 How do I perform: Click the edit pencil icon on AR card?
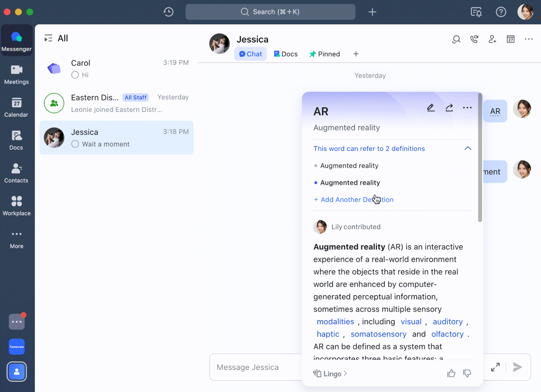pos(431,108)
